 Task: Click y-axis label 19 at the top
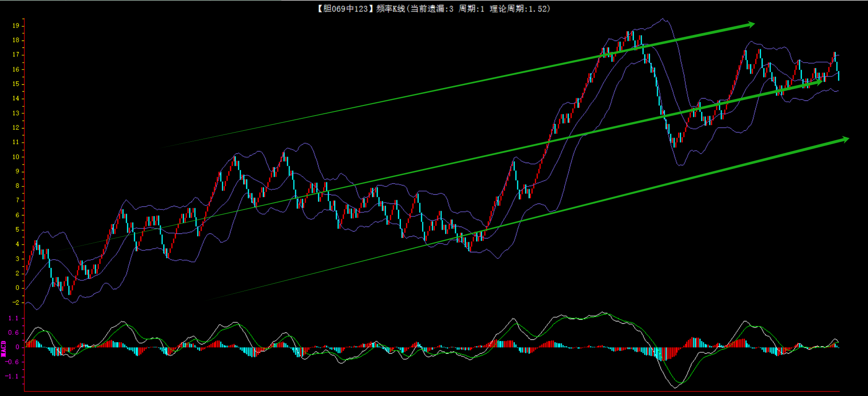pyautogui.click(x=16, y=26)
